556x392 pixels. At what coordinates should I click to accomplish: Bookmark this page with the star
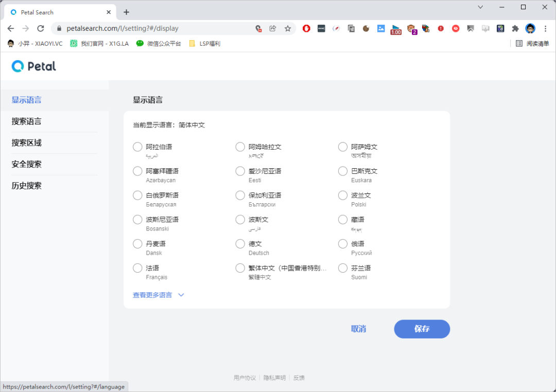click(x=288, y=28)
